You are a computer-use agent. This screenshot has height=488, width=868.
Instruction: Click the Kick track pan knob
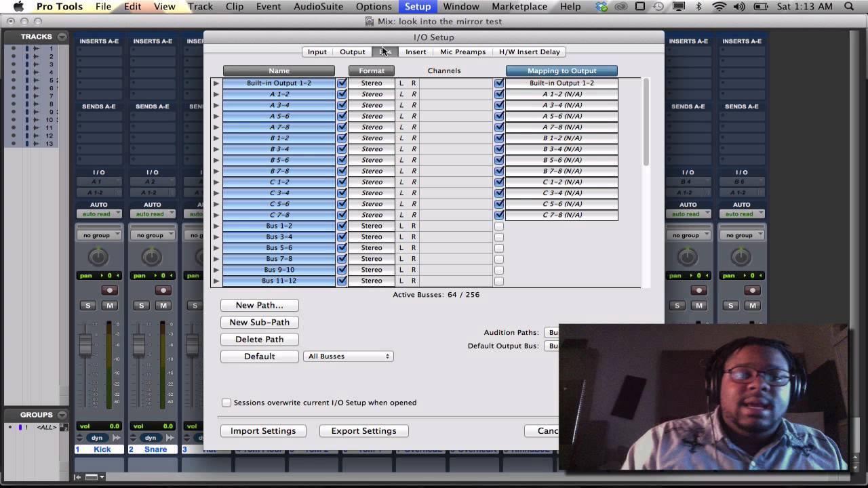(x=98, y=256)
